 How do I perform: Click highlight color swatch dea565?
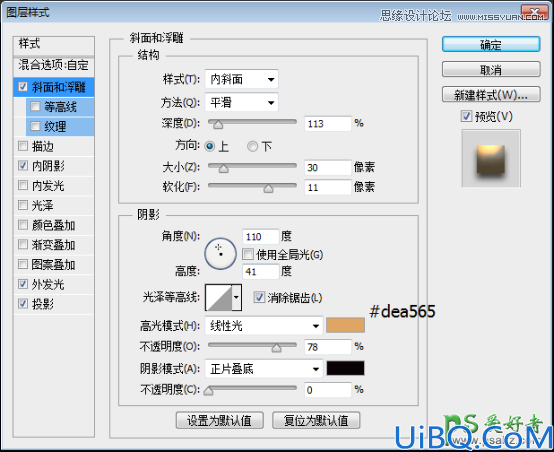[345, 325]
